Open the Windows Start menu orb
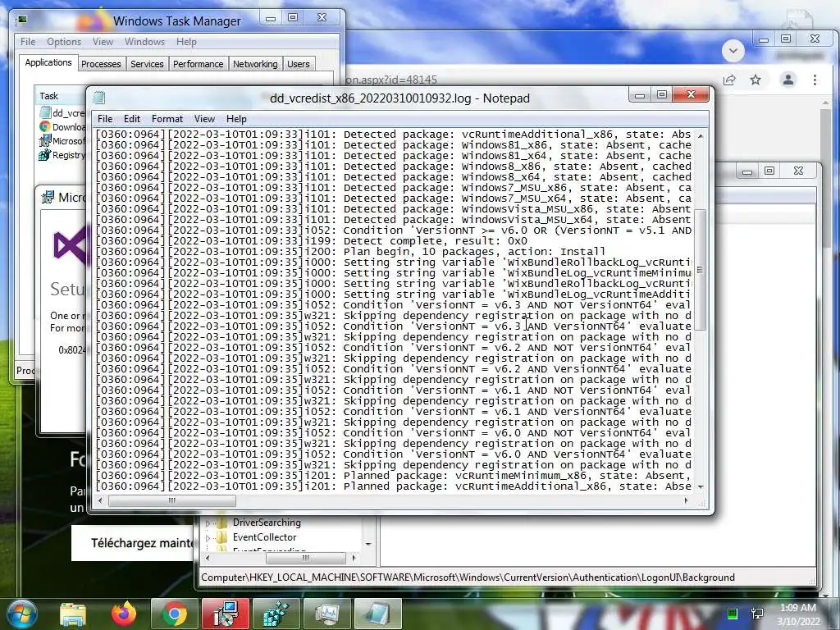The height and width of the screenshot is (630, 840). (22, 614)
